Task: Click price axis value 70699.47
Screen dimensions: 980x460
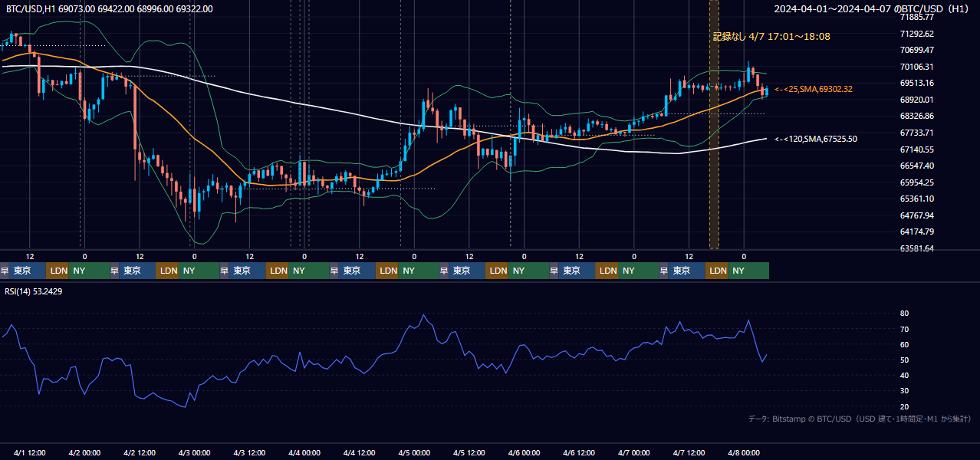Action: coord(916,50)
